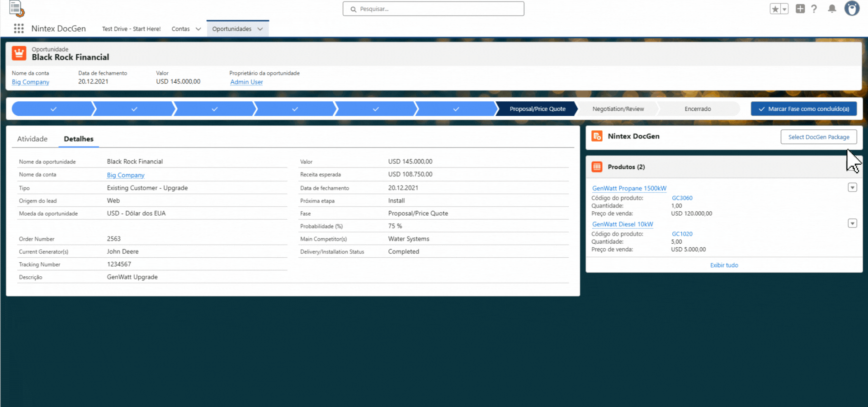Open Big Company link in details
Screen dimensions: 868x407
[126, 175]
